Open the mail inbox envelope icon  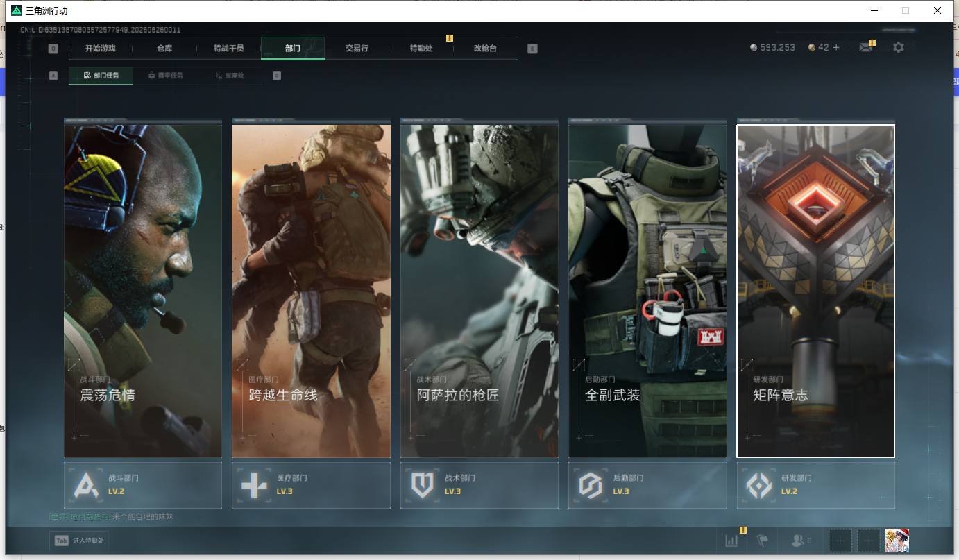coord(865,48)
